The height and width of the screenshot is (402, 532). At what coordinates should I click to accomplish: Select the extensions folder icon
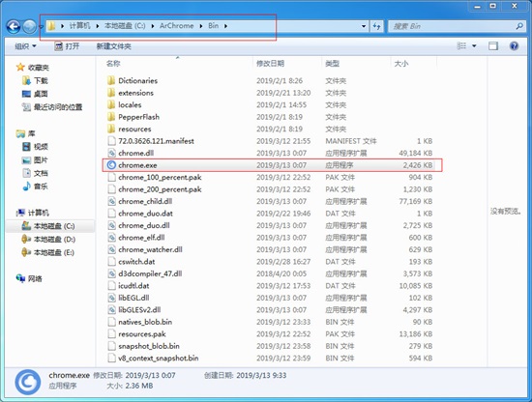click(111, 93)
